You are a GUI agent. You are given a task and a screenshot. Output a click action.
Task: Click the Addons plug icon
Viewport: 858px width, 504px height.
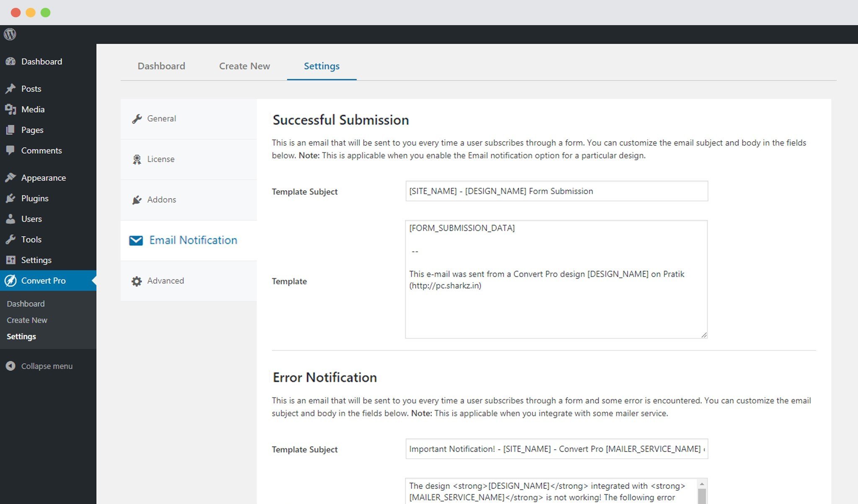pyautogui.click(x=137, y=200)
